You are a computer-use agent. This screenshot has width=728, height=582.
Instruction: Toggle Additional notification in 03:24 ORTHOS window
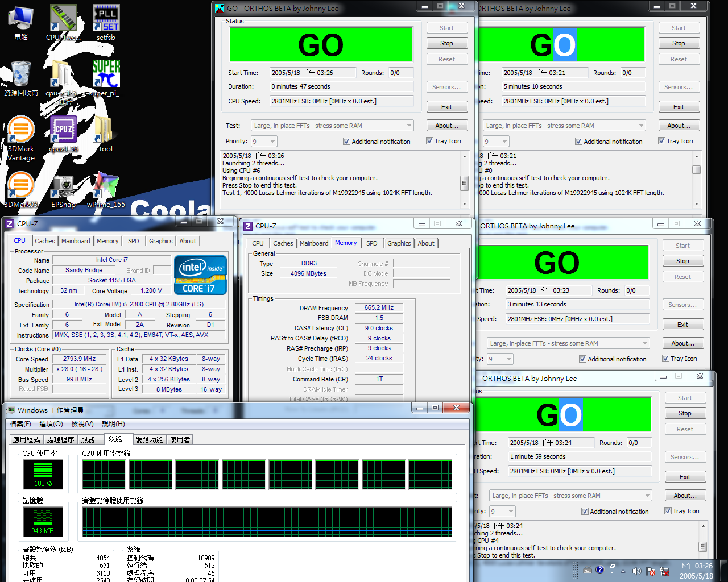585,512
